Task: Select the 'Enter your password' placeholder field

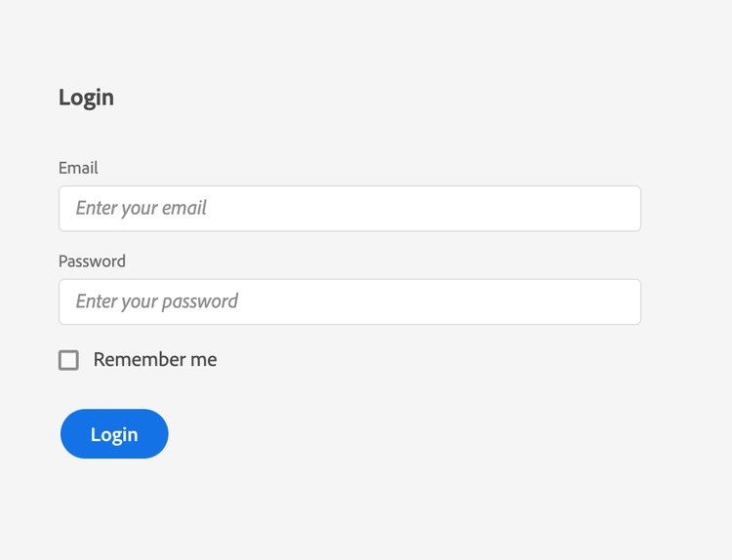Action: click(349, 301)
